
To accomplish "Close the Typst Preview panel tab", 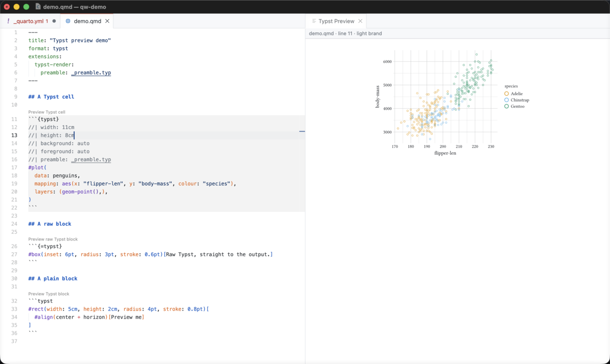I will (360, 21).
